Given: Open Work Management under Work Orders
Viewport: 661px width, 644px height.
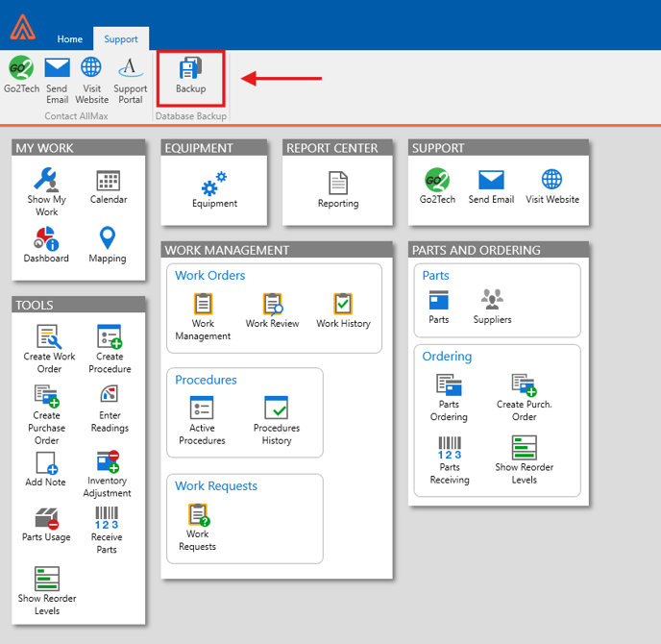Looking at the screenshot, I should [x=203, y=317].
